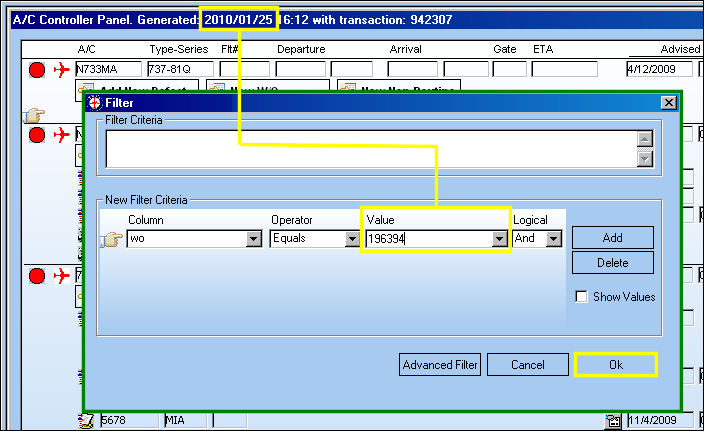Click inside the Filter Criteria text area
This screenshot has width=704, height=431.
tap(371, 149)
